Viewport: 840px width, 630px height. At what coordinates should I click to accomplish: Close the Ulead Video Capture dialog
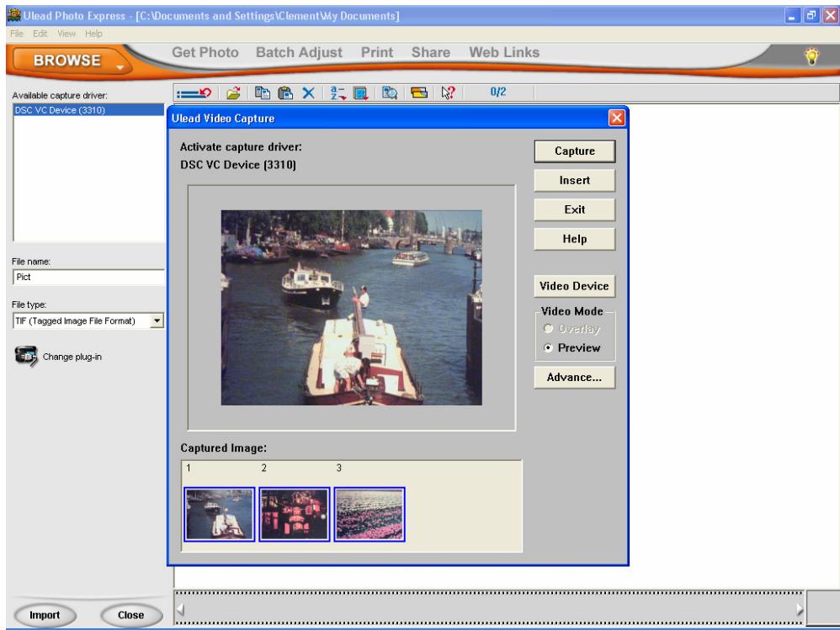pos(617,118)
